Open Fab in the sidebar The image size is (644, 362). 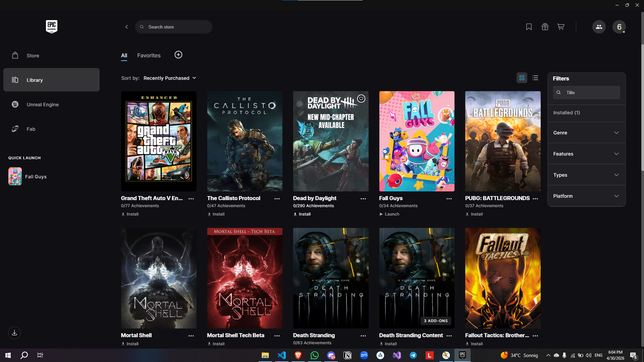tap(51, 129)
